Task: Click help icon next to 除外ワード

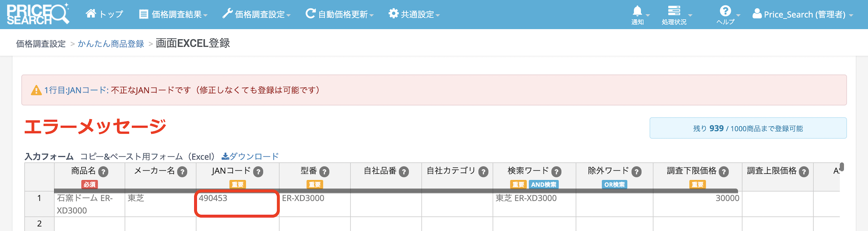Action: [636, 172]
